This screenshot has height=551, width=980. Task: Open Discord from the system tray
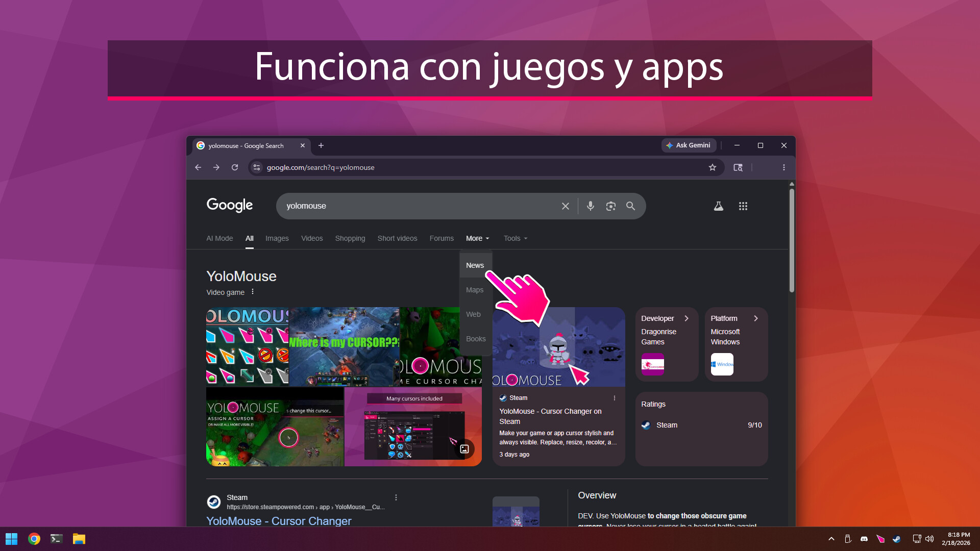[x=864, y=539]
